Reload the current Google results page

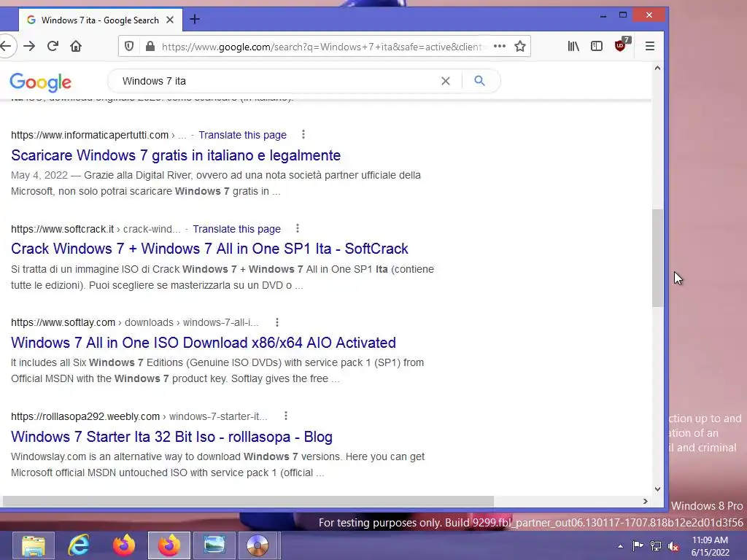(53, 46)
